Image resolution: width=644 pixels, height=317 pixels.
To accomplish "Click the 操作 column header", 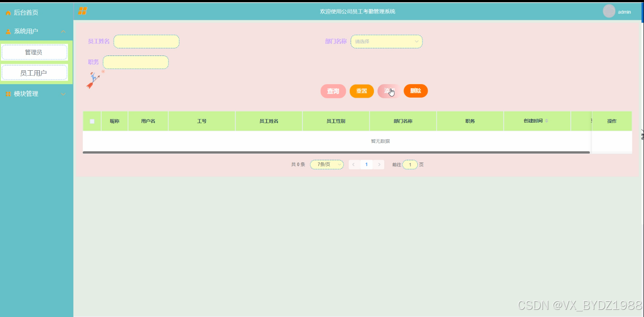I will click(x=612, y=121).
